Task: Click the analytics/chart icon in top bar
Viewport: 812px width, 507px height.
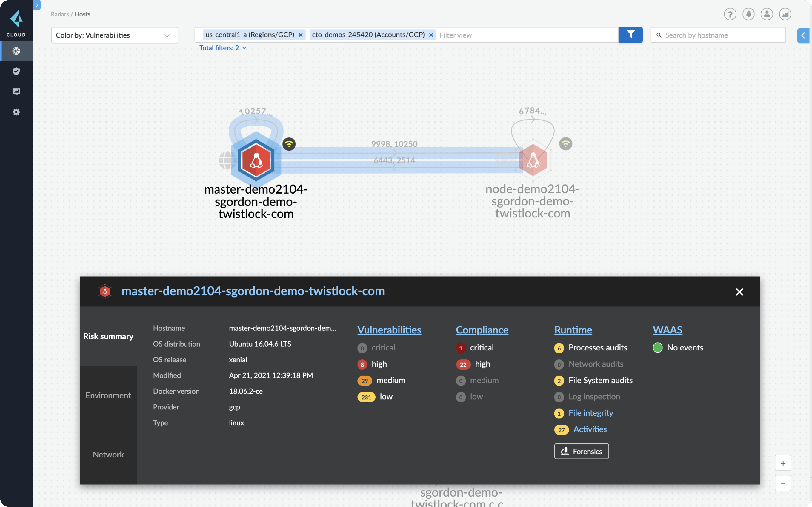Action: 785,14
